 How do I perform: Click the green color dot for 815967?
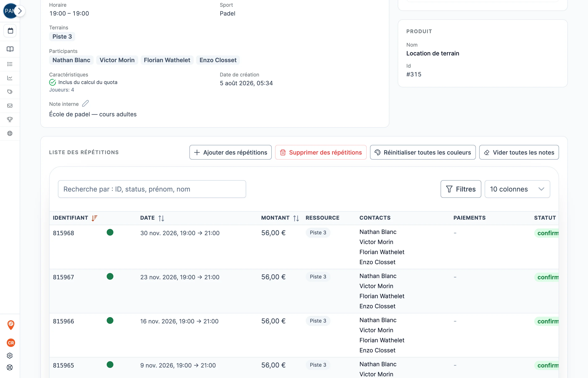click(x=110, y=277)
